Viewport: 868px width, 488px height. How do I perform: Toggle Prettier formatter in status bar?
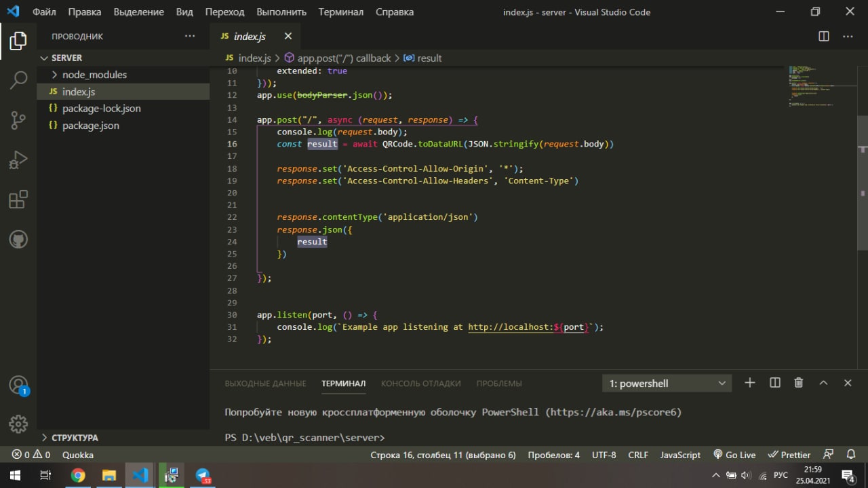[789, 455]
